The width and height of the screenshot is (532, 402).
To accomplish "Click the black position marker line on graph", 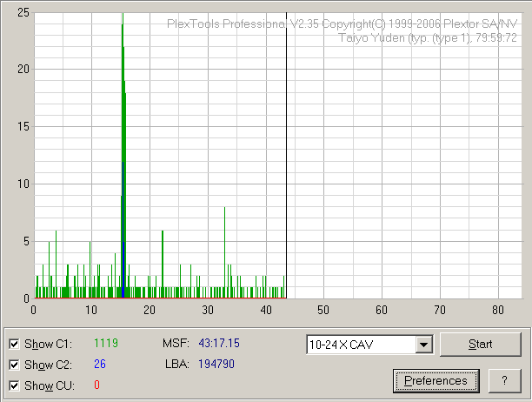I will tap(286, 156).
